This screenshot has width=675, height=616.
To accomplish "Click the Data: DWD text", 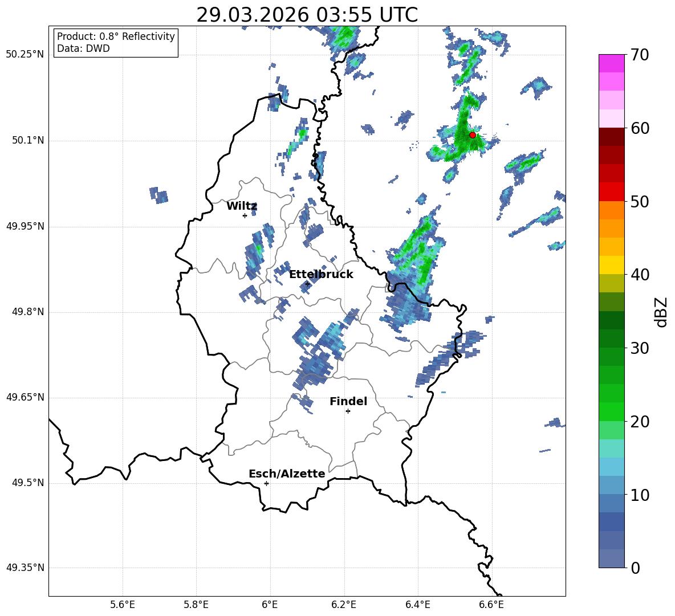I will click(x=83, y=48).
